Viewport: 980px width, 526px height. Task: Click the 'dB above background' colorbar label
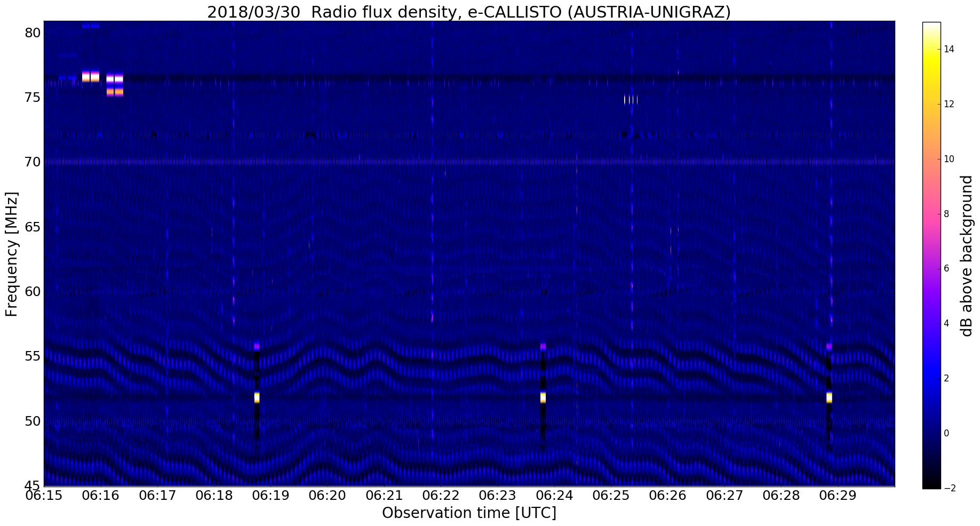coord(967,256)
